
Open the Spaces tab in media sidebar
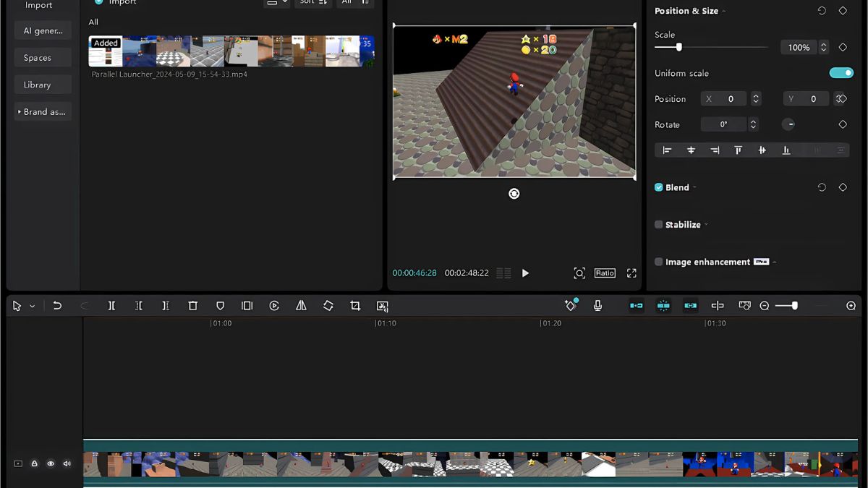click(x=43, y=58)
